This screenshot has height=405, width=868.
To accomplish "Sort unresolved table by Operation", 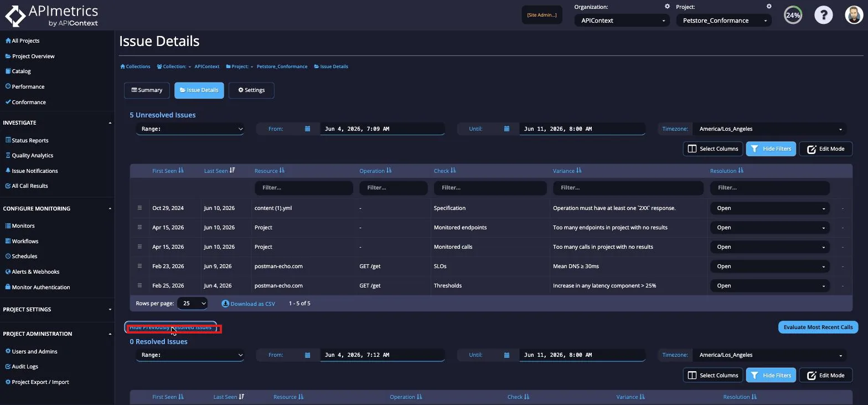I will point(375,171).
